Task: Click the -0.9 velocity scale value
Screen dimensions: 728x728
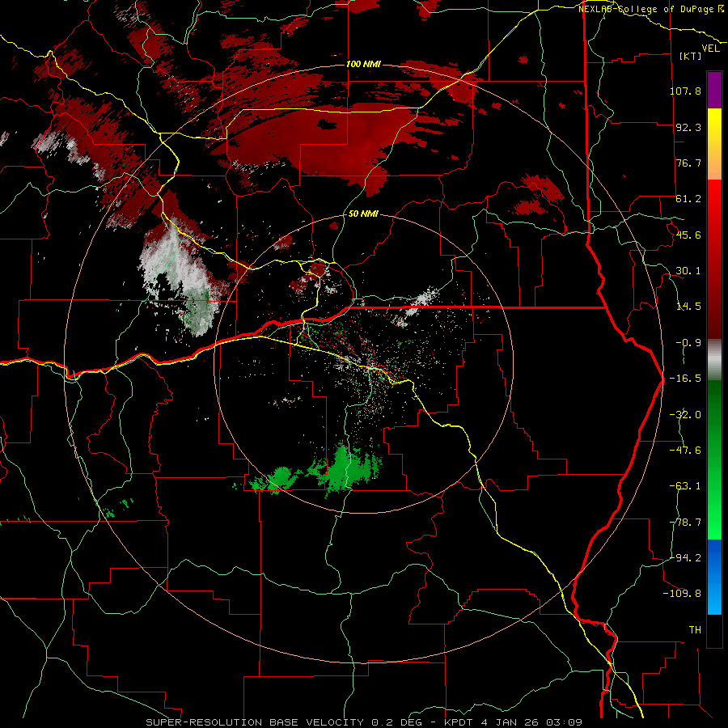Action: pyautogui.click(x=688, y=343)
